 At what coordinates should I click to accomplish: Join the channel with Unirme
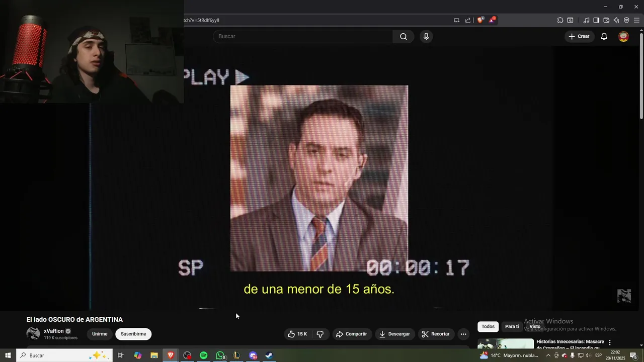coord(100,334)
